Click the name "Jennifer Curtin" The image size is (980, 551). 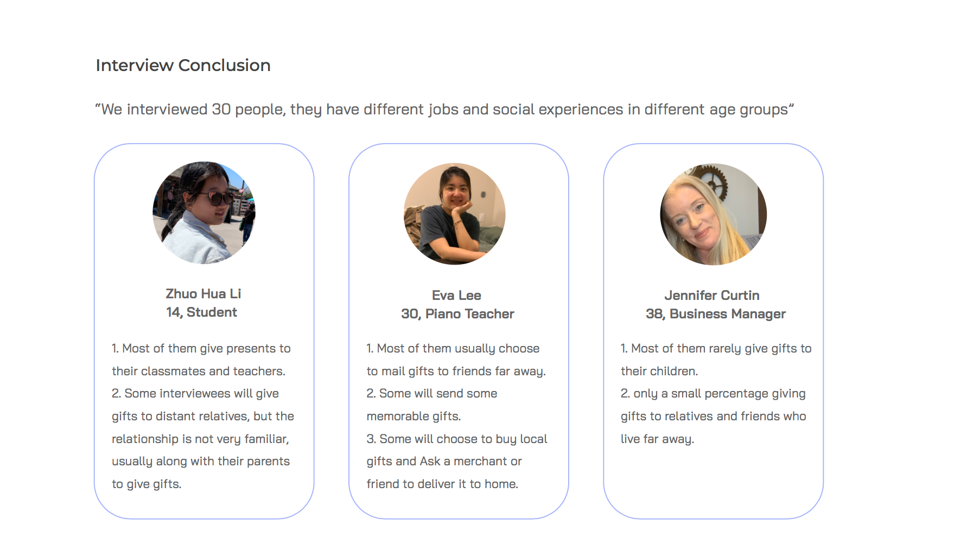[712, 296]
